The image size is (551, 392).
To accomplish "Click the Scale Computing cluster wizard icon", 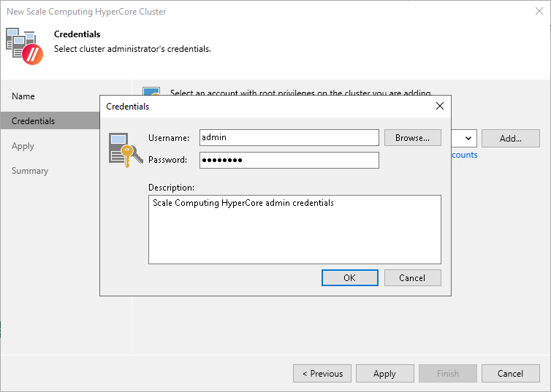I will (24, 46).
